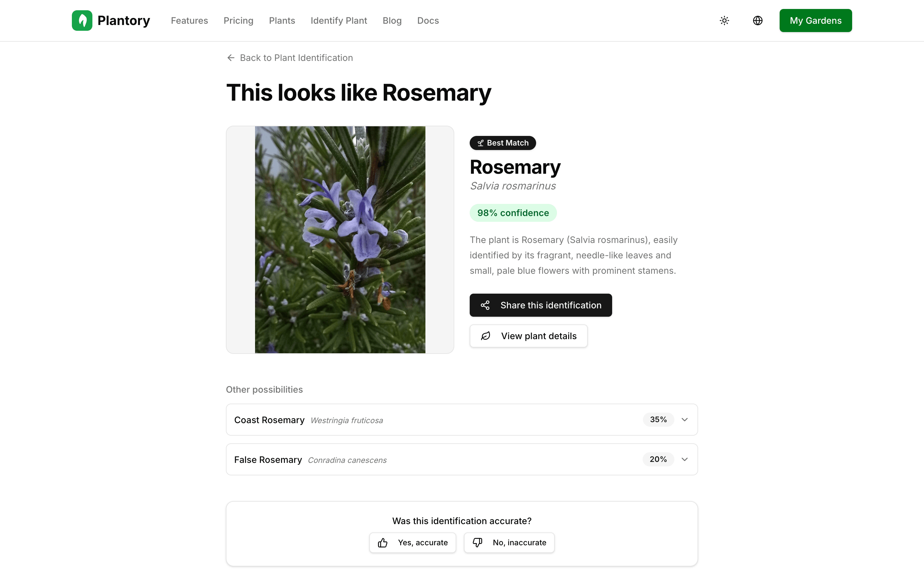Click the Plantory leaf logo icon

pos(82,21)
